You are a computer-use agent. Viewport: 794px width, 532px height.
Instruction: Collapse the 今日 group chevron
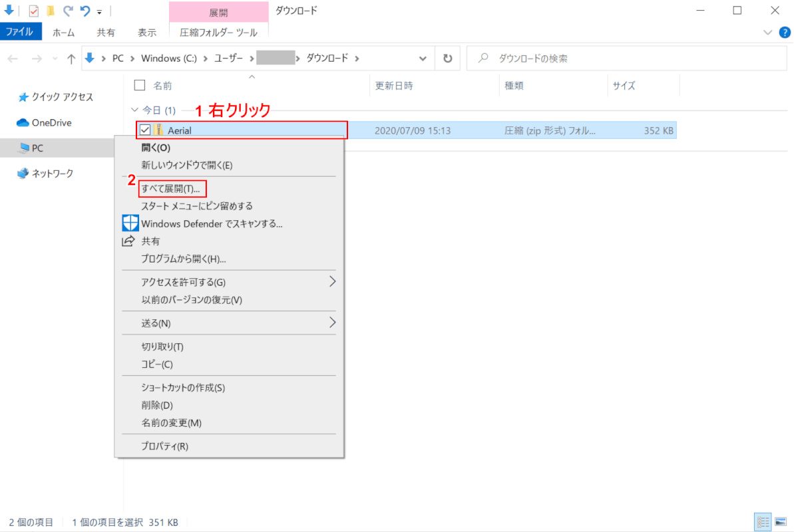(x=136, y=110)
